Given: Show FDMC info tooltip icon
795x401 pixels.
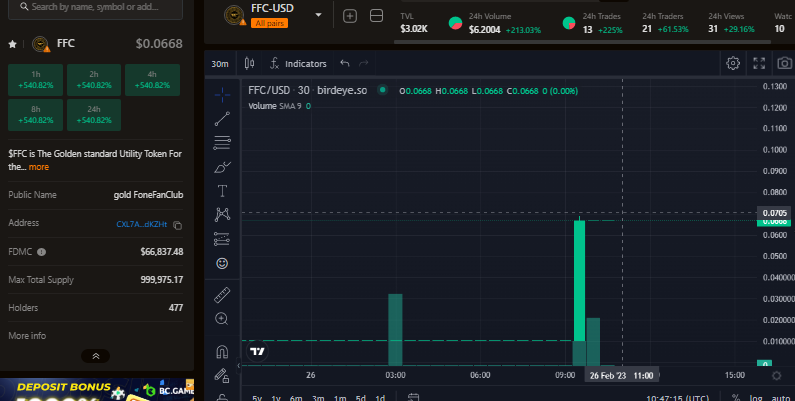Looking at the screenshot, I should pos(42,252).
